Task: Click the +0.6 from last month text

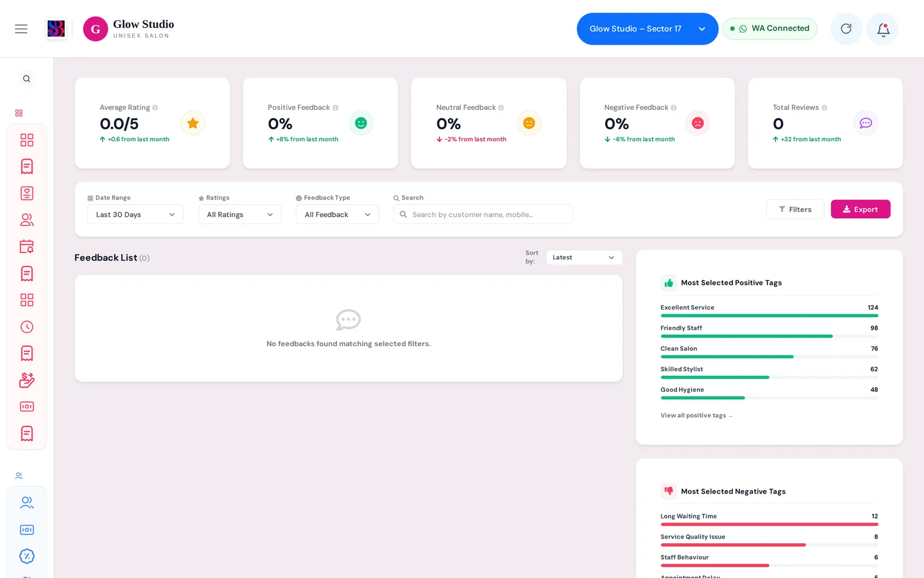Action: point(139,139)
